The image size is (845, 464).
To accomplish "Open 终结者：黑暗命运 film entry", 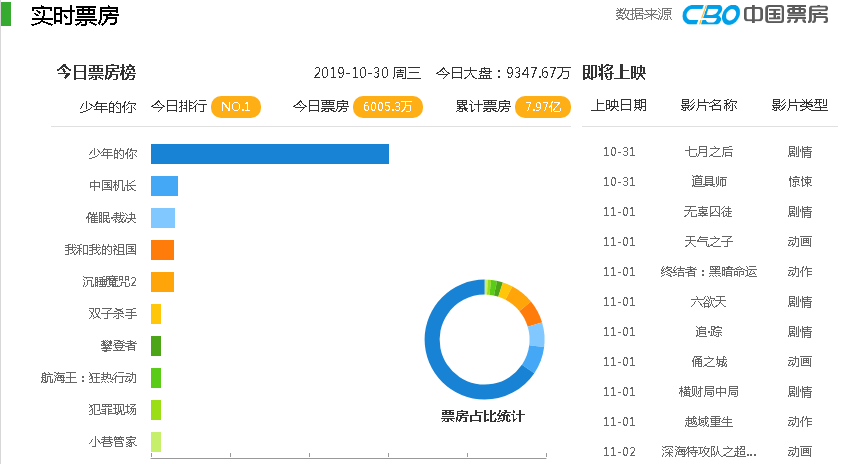I will (709, 272).
